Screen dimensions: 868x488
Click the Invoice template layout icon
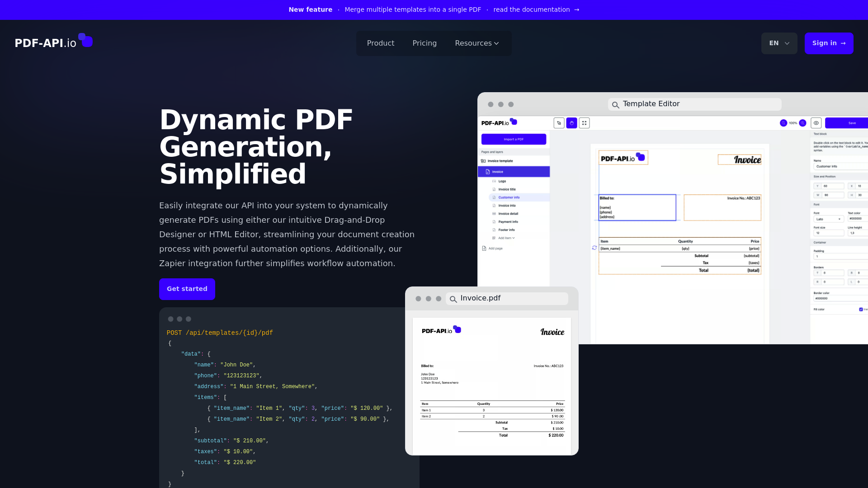[x=483, y=161]
